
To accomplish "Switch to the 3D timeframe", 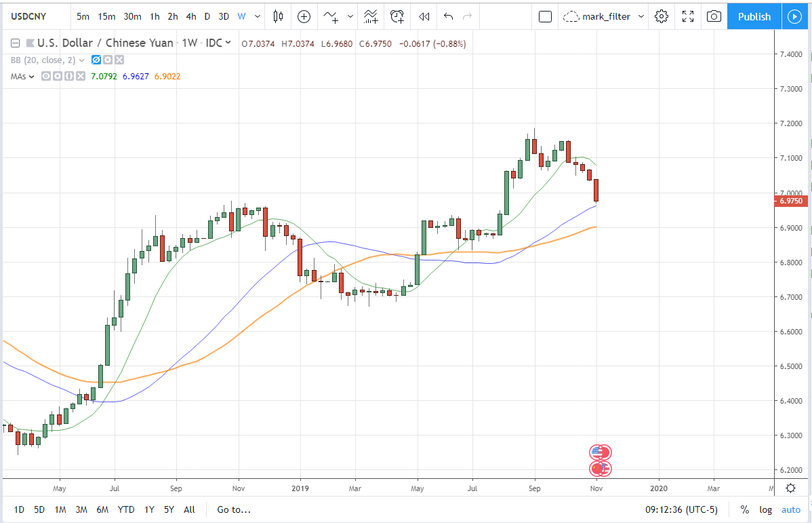I will 224,16.
